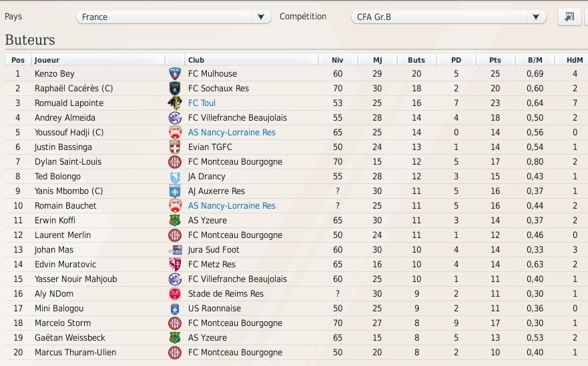Click the Evian TGFC crest icon

[x=175, y=147]
